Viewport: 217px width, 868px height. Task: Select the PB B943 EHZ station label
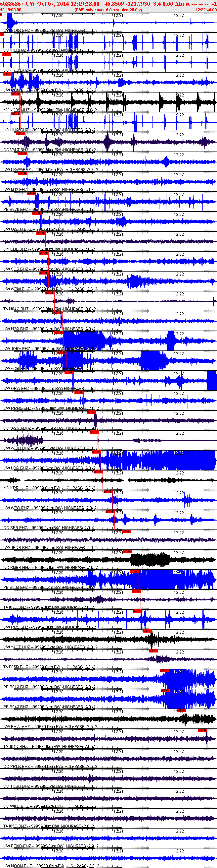tap(50, 707)
